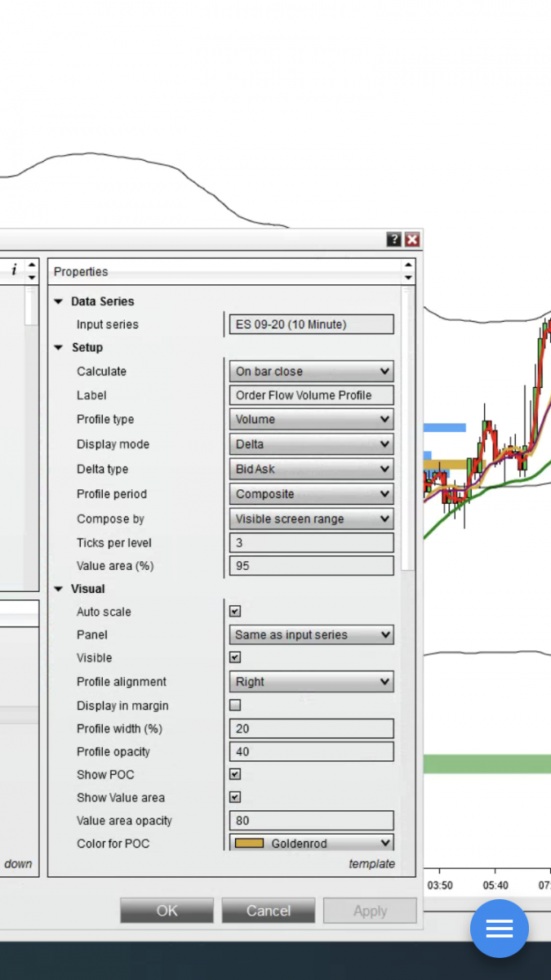This screenshot has height=980, width=551.
Task: Click the down link in left panel
Action: coord(18,864)
